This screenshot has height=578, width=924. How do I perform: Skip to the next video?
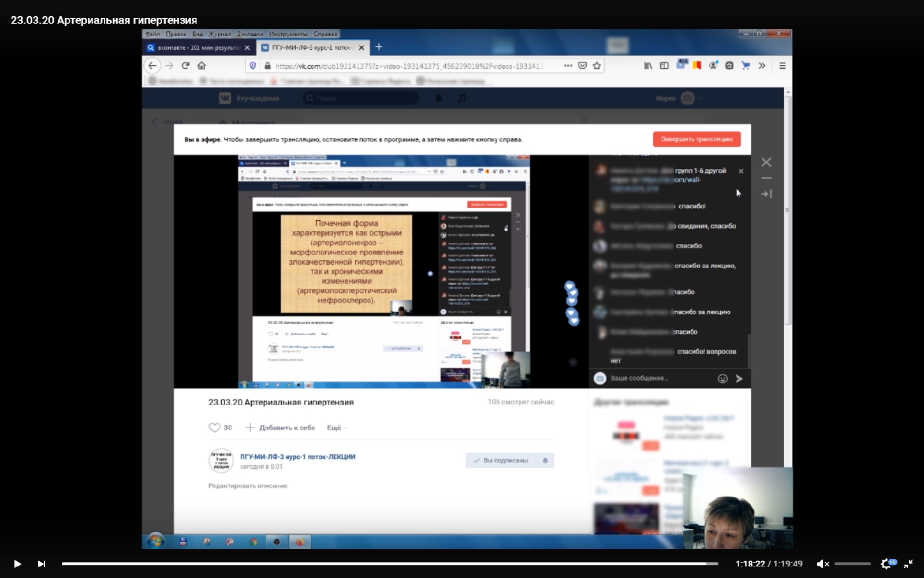(42, 564)
